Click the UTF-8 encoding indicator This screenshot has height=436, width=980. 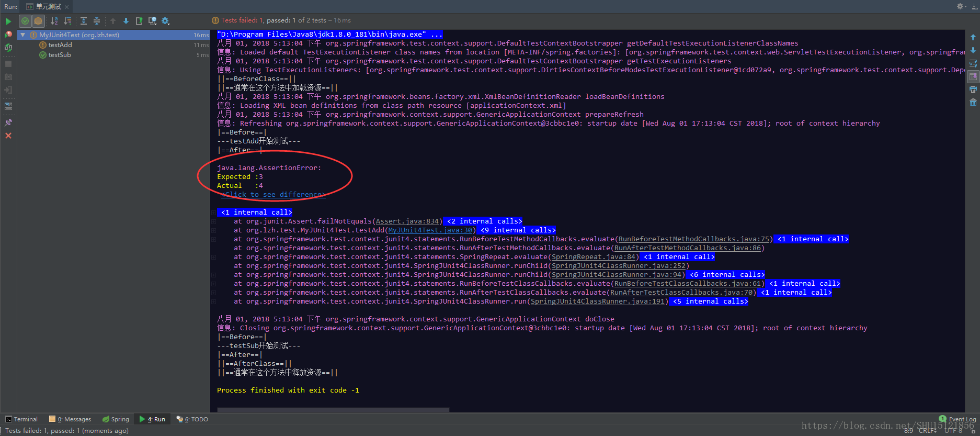953,431
